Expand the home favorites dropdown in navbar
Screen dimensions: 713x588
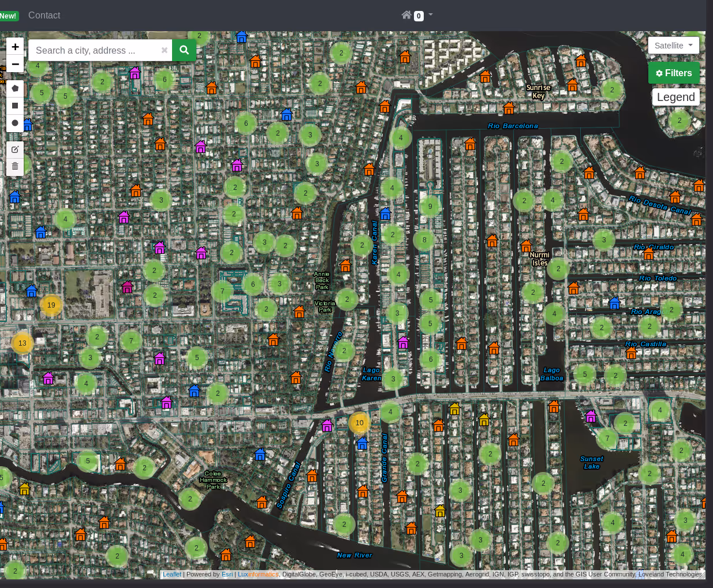coord(417,15)
